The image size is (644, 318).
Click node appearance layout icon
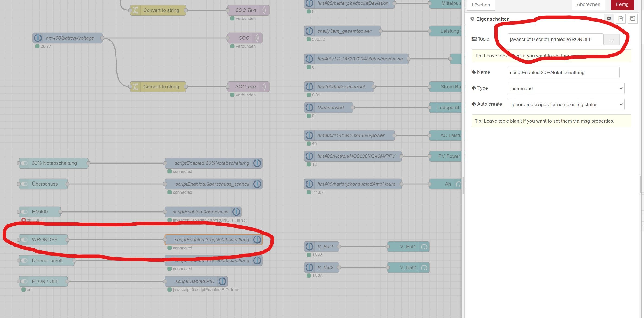point(632,19)
